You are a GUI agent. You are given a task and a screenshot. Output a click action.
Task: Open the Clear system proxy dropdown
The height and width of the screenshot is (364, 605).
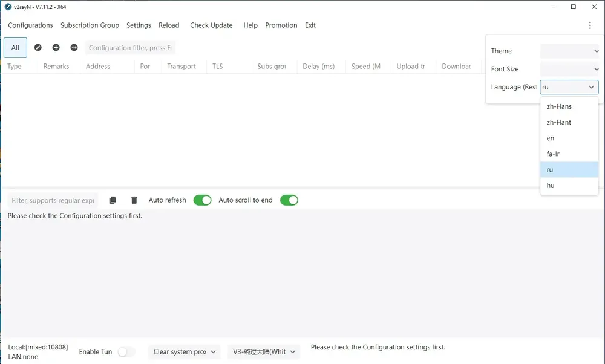(x=184, y=352)
